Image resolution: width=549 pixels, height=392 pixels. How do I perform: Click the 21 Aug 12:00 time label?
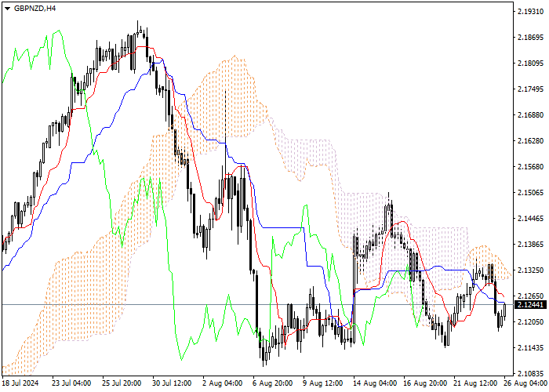[475, 383]
